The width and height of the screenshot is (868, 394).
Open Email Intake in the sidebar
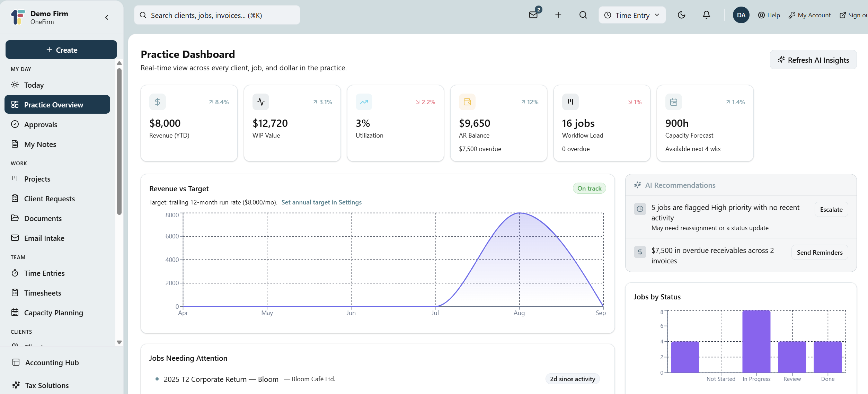click(57, 238)
